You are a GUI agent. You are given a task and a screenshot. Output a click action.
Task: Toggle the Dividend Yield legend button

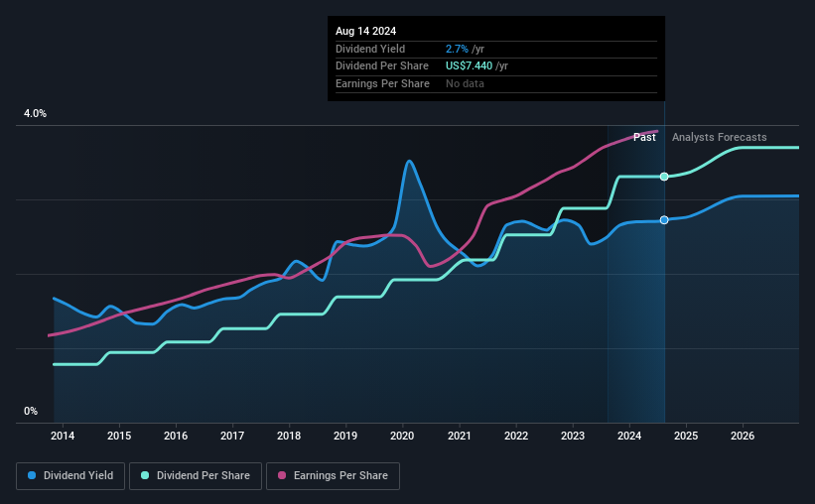pyautogui.click(x=70, y=476)
